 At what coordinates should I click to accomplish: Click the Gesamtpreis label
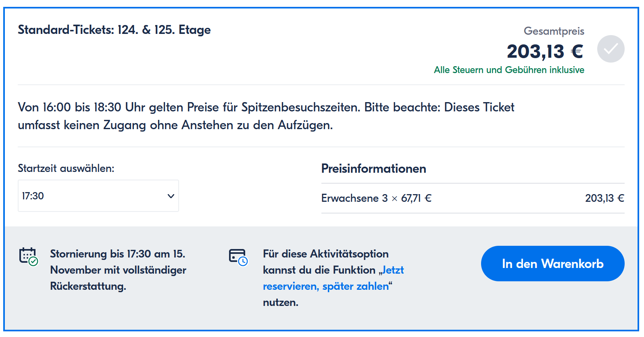554,31
